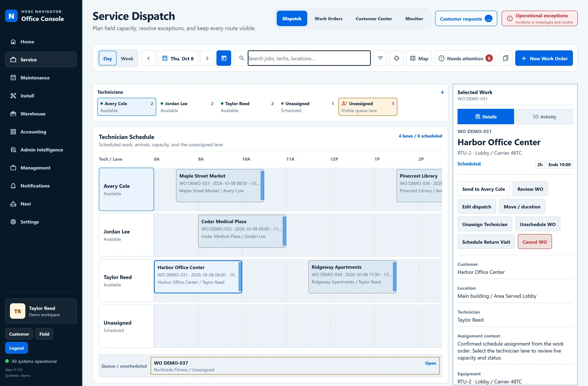The width and height of the screenshot is (588, 386).
Task: Open the Management section
Action: [x=41, y=168]
